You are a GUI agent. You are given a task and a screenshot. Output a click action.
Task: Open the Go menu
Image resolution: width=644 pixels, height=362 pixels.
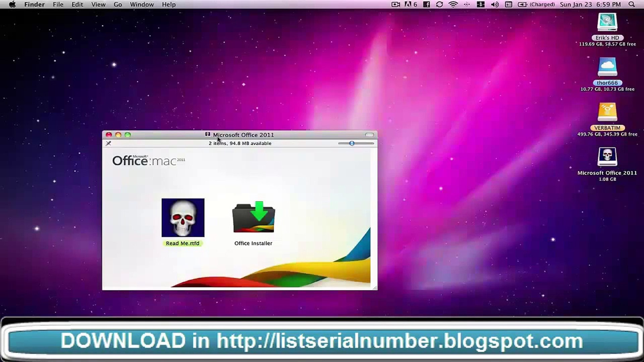coord(118,4)
